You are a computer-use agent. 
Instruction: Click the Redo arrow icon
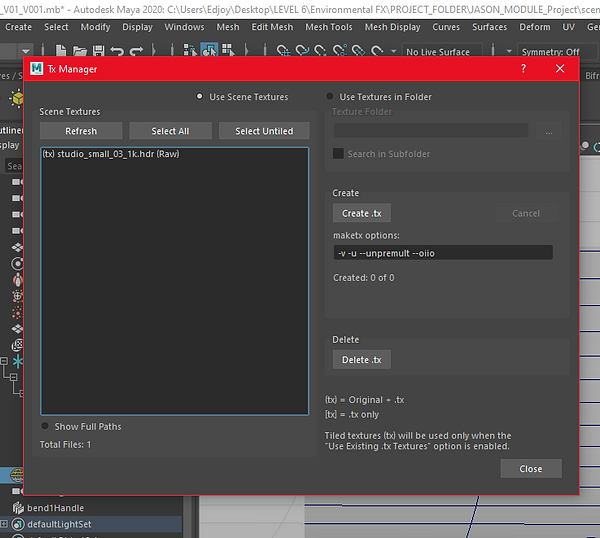(x=136, y=51)
